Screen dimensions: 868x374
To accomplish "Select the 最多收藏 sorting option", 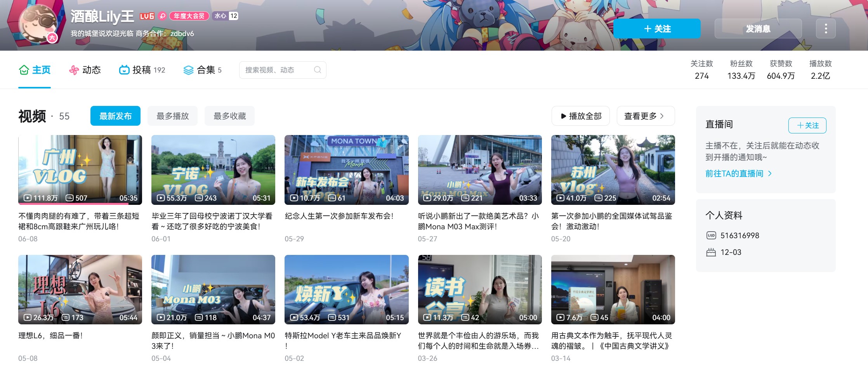I will coord(229,116).
